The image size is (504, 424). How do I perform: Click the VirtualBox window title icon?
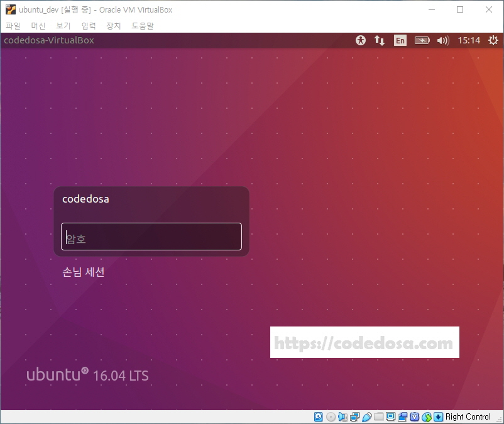11,9
